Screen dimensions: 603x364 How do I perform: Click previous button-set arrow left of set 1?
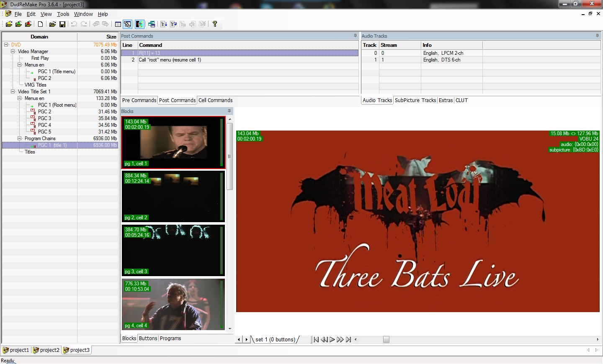tap(239, 339)
